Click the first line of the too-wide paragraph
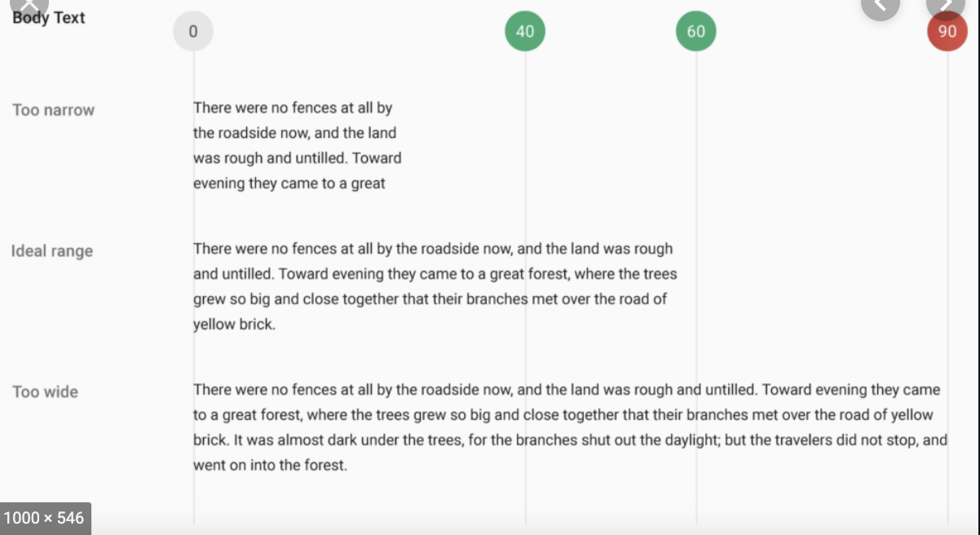 coord(567,390)
